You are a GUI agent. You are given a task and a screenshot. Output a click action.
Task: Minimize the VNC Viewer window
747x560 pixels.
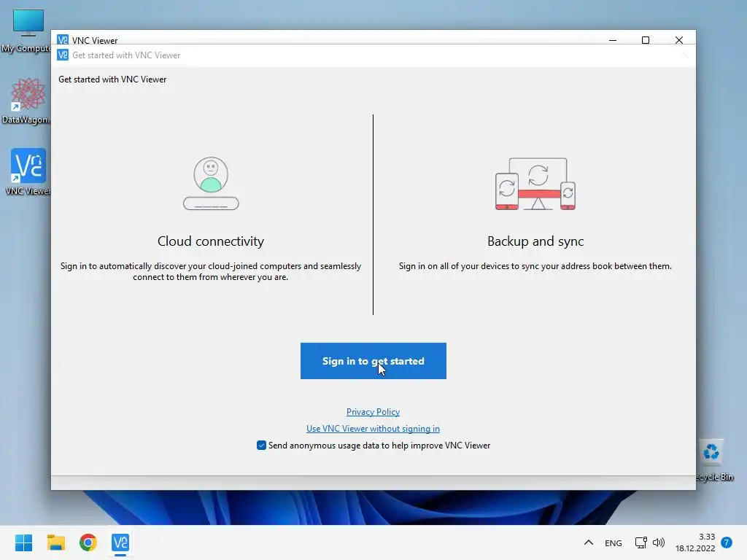click(613, 40)
